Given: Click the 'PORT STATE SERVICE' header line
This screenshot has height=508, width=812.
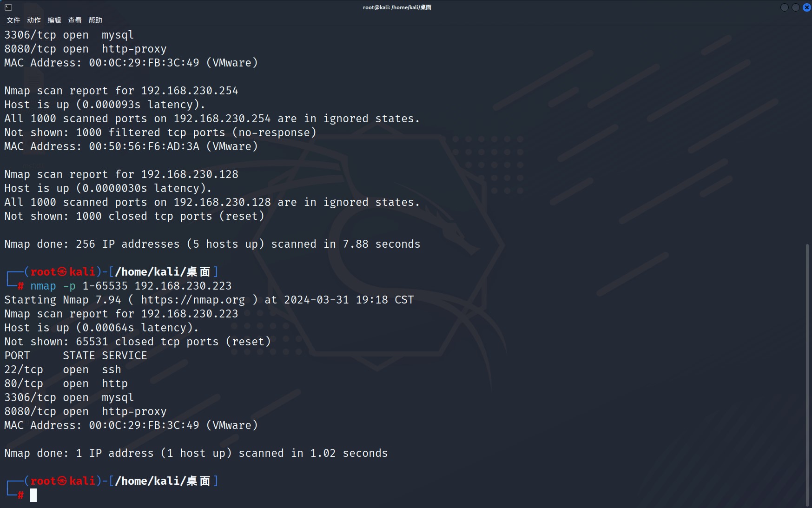Looking at the screenshot, I should (x=76, y=356).
